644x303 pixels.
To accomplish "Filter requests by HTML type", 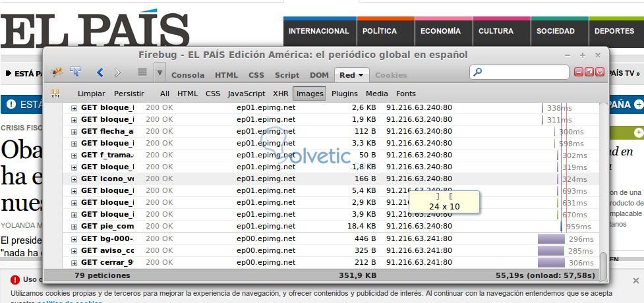I will coord(188,94).
